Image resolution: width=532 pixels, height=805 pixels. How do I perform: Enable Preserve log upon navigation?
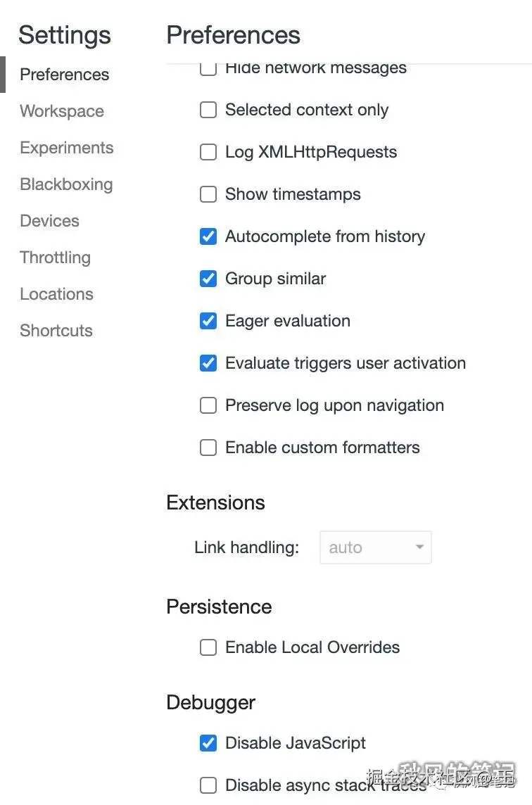tap(208, 405)
